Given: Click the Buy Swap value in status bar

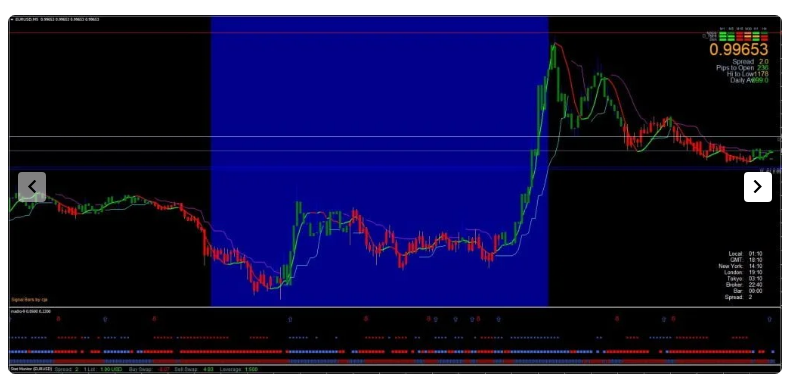Looking at the screenshot, I should click(165, 369).
